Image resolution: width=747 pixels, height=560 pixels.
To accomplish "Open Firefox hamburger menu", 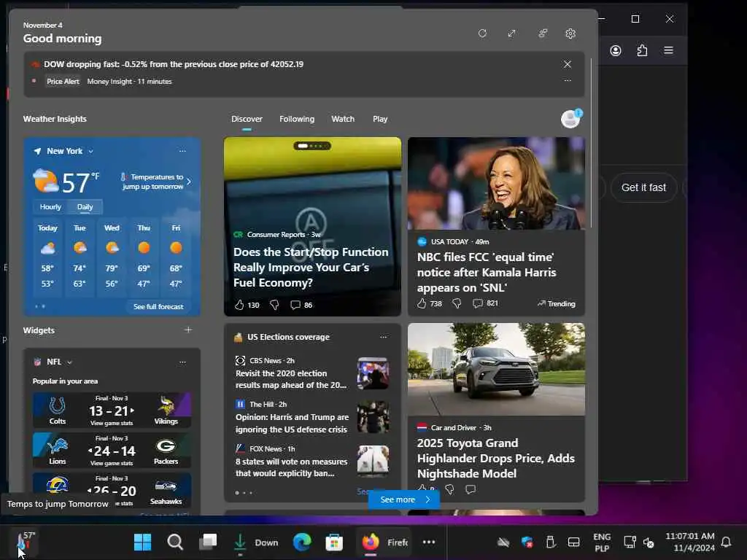I will pyautogui.click(x=668, y=50).
